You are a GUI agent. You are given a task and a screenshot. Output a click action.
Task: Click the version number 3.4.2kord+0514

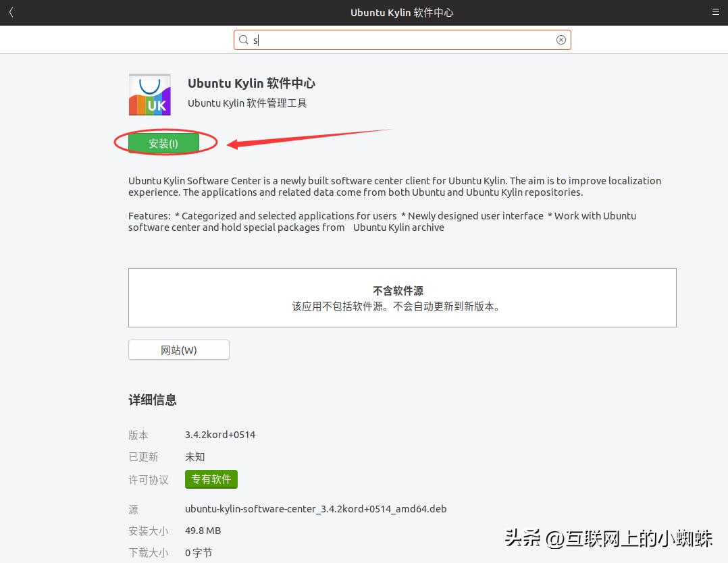[x=220, y=435]
